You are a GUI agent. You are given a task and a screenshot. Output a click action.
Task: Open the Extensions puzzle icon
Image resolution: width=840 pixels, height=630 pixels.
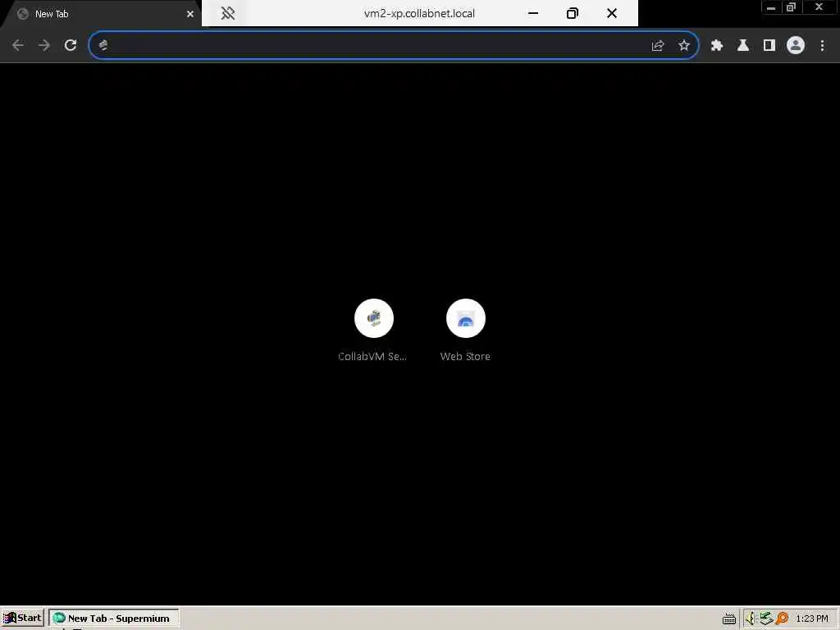pos(717,46)
